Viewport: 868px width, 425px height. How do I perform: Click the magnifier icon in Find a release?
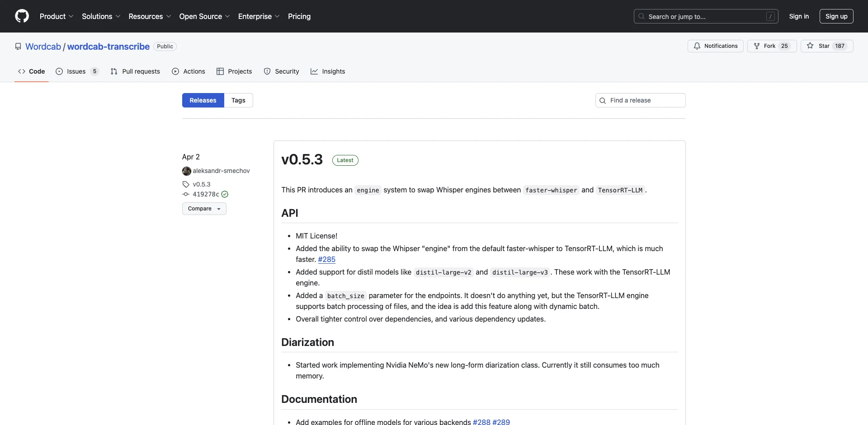tap(603, 101)
